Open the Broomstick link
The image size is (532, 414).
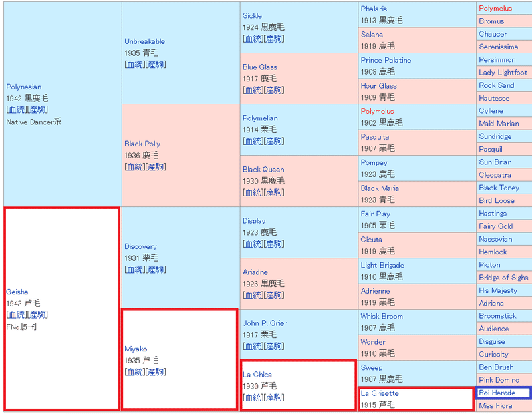click(x=497, y=316)
